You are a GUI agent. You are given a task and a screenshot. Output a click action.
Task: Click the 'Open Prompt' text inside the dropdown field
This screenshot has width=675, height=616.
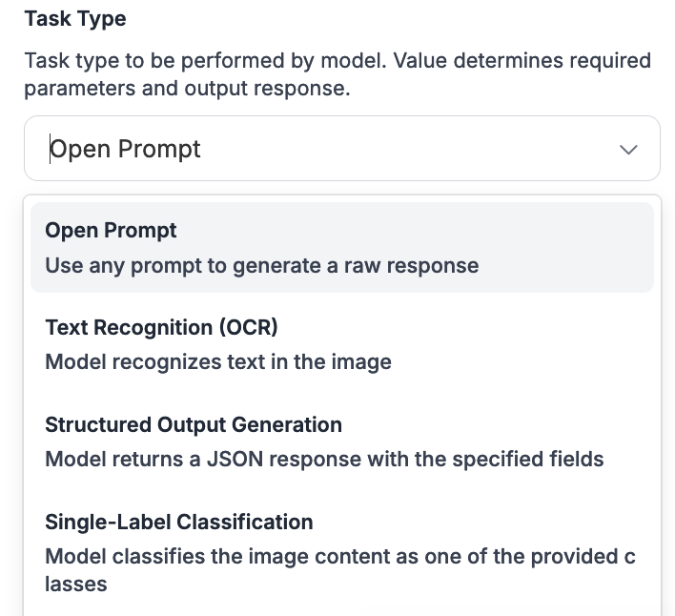[x=125, y=150]
